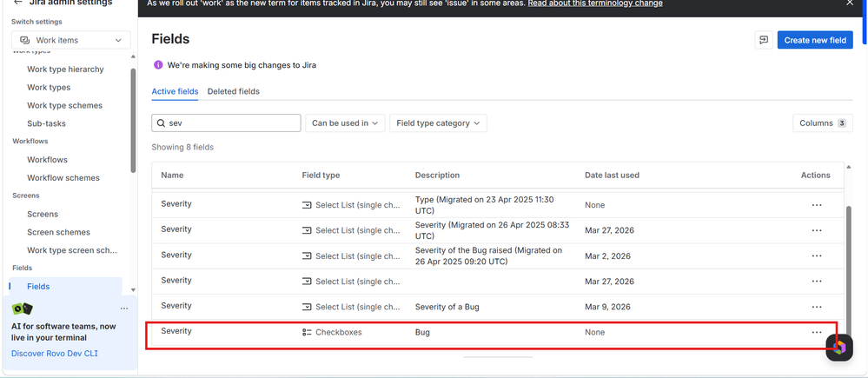Click the Date last used column header

[x=613, y=175]
